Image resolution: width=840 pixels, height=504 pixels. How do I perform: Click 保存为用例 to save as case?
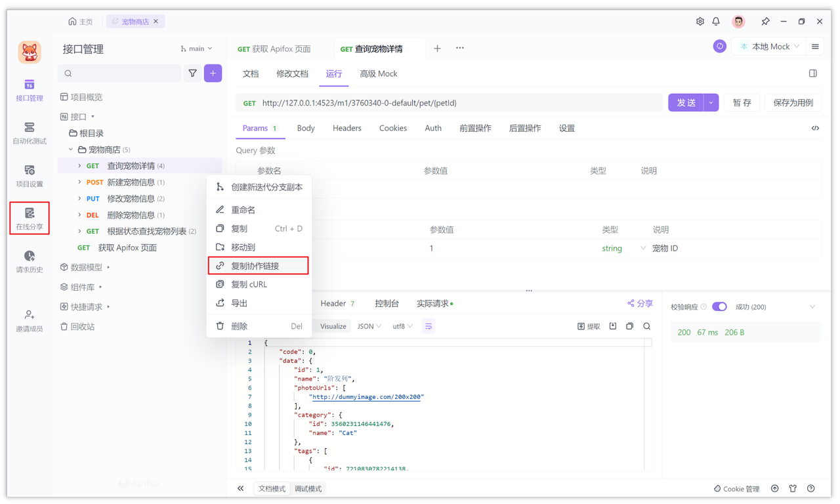tap(795, 103)
